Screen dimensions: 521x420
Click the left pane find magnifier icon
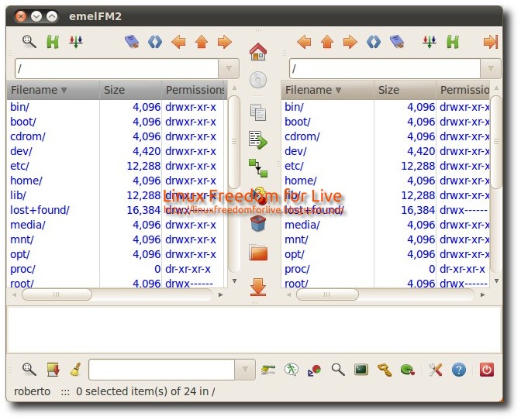tap(29, 42)
